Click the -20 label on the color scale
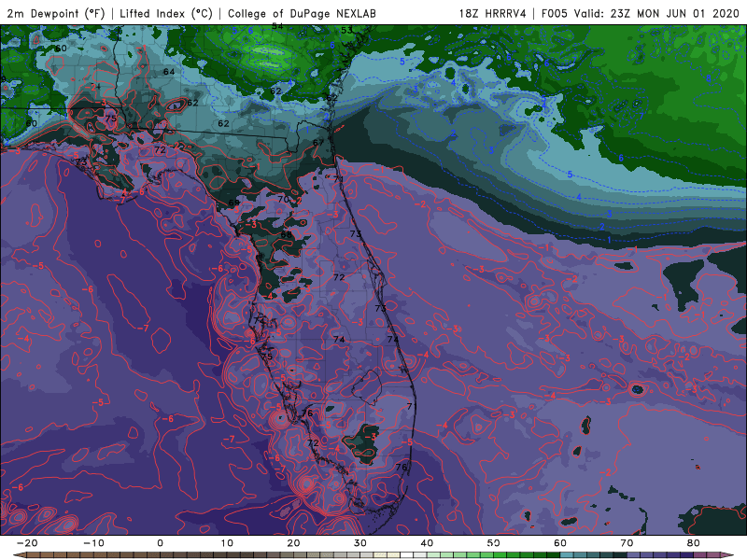This screenshot has height=560, width=747. tap(27, 543)
